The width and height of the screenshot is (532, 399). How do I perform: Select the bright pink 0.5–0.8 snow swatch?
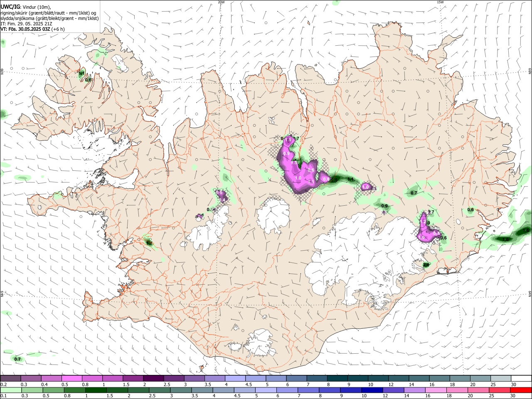pyautogui.click(x=72, y=379)
